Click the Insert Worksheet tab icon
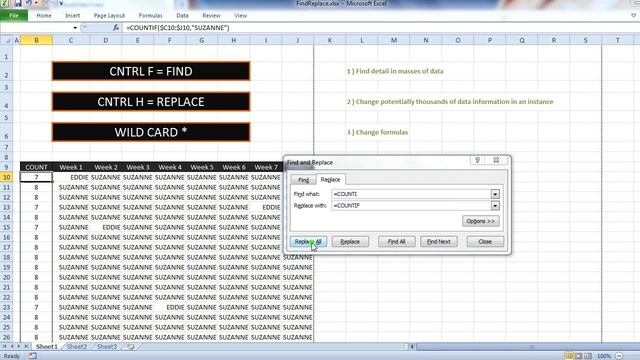The image size is (640, 360). point(131,347)
